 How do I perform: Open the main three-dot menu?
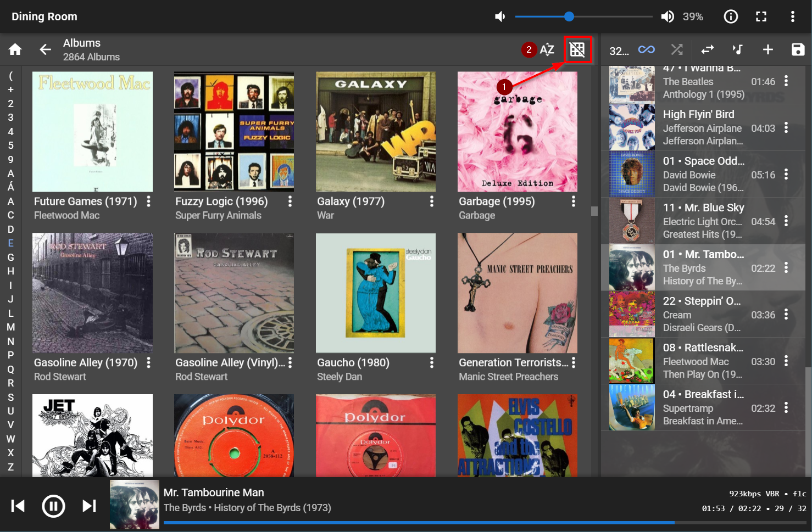792,16
